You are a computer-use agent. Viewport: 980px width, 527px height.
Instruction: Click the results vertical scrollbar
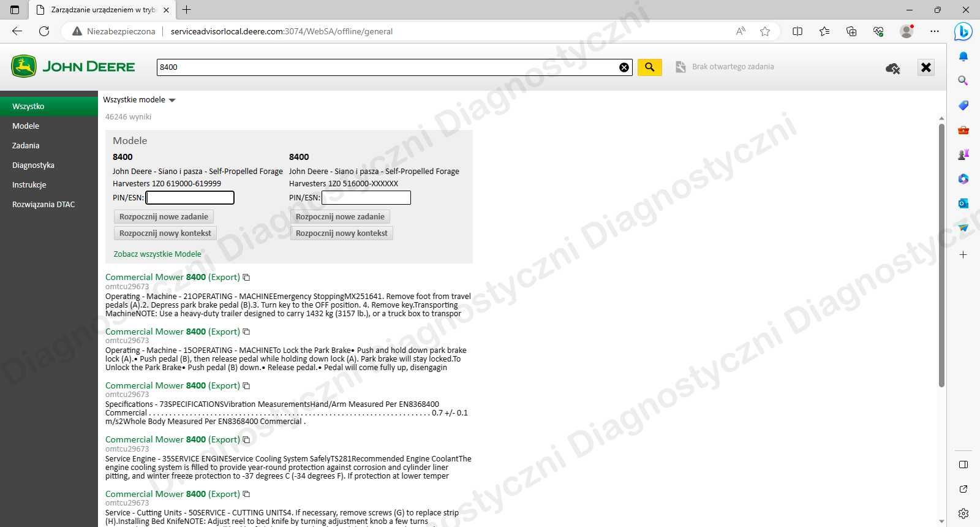click(941, 255)
